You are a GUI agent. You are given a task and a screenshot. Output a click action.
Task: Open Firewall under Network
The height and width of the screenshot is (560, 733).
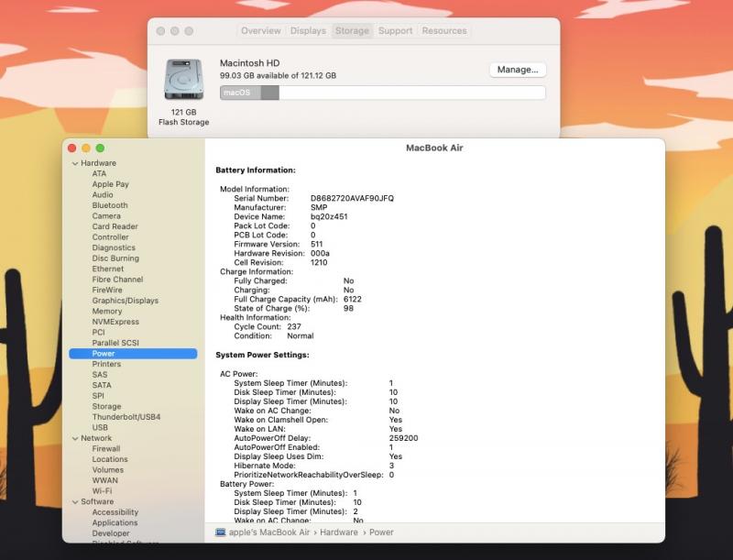click(106, 449)
